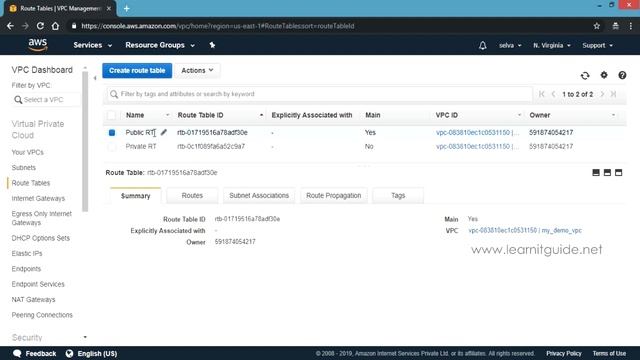Viewport: 640px width, 360px height.
Task: Refresh the route tables list
Action: click(x=585, y=76)
